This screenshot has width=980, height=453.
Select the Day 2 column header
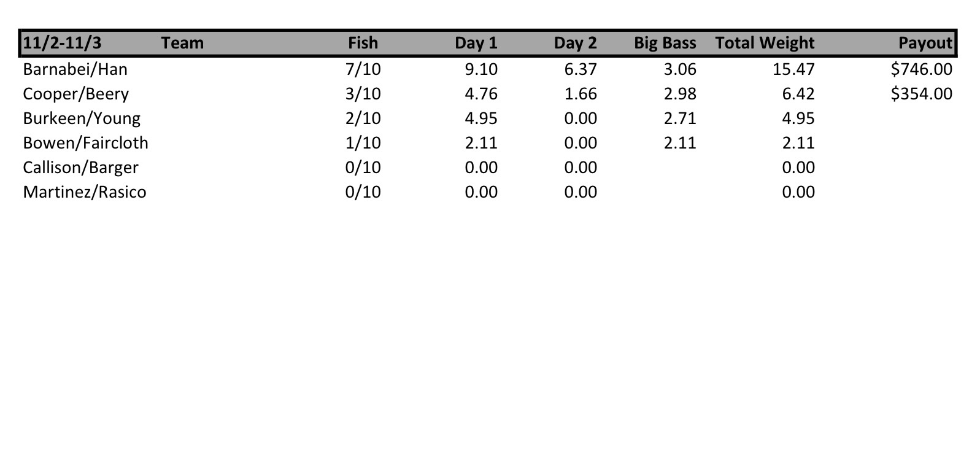(x=575, y=43)
